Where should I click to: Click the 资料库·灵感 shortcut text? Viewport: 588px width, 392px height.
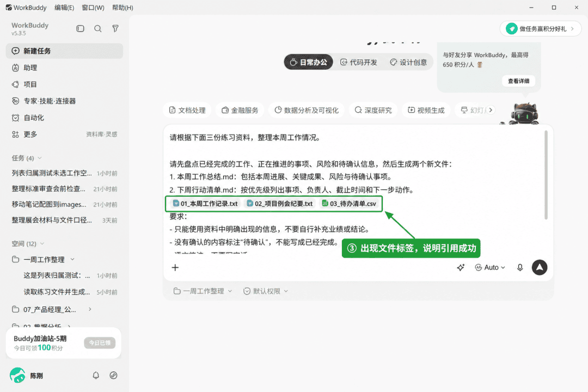(x=102, y=134)
